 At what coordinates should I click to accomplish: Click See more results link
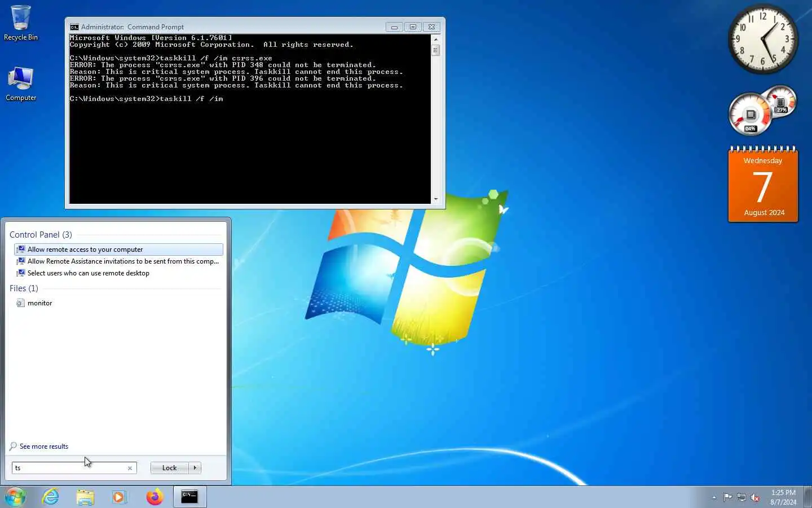[x=44, y=446]
